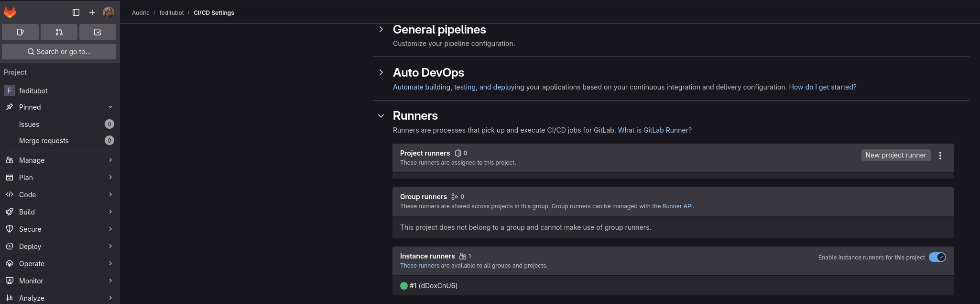Click the Build rocket icon
980x304 pixels.
pyautogui.click(x=10, y=212)
